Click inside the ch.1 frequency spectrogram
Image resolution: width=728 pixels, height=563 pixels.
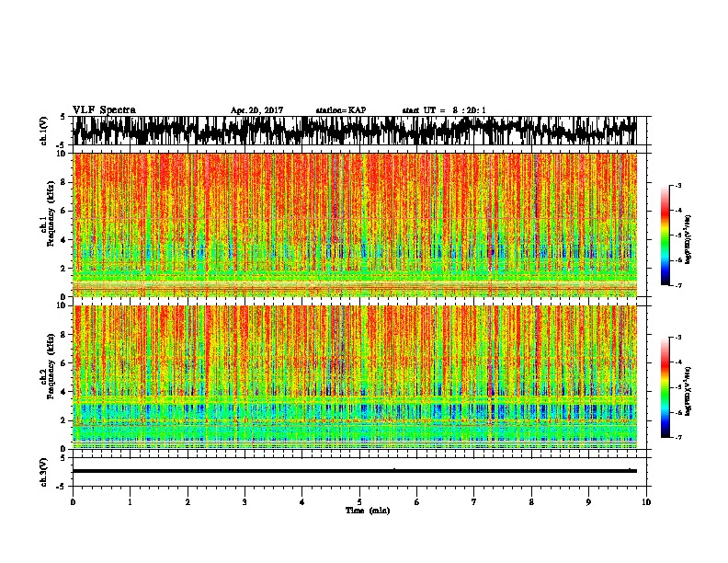[x=355, y=224]
